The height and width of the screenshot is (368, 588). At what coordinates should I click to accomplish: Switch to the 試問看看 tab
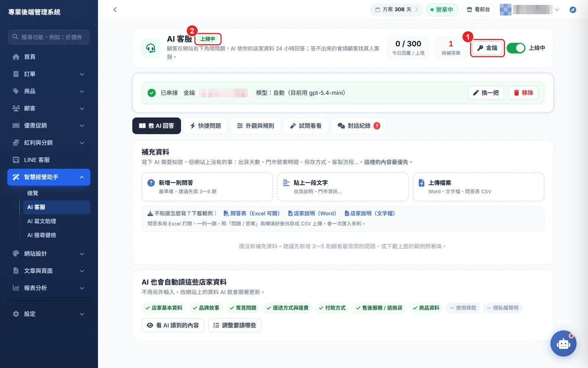pyautogui.click(x=306, y=126)
